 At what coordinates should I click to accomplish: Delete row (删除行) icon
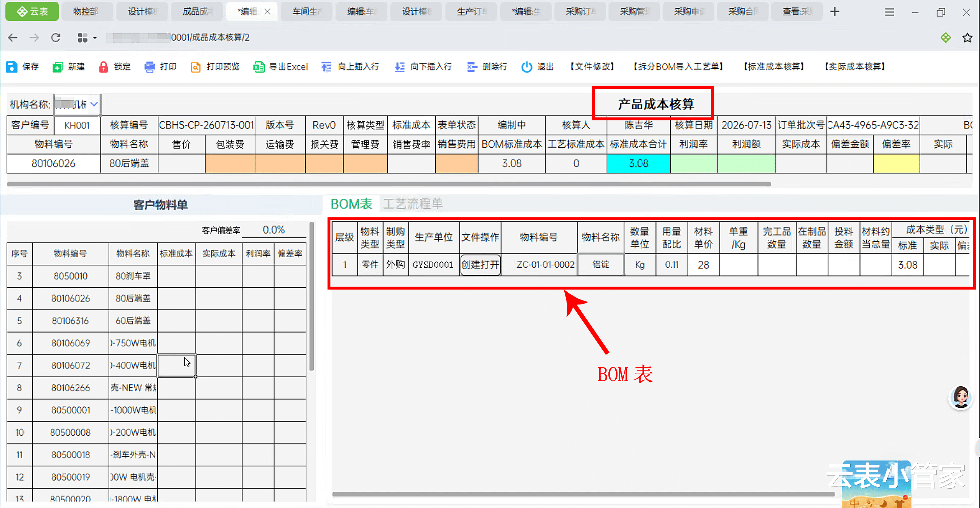(472, 67)
